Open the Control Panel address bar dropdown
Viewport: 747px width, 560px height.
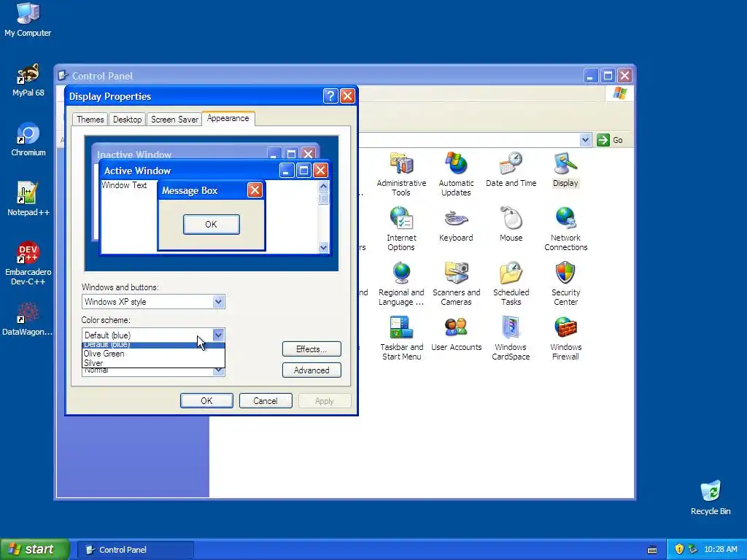tap(585, 140)
